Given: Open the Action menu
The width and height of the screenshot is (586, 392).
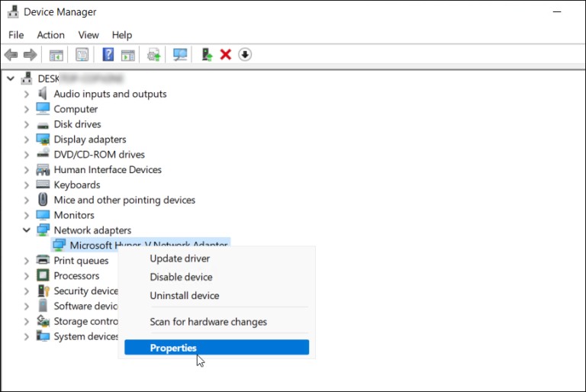Looking at the screenshot, I should 50,35.
